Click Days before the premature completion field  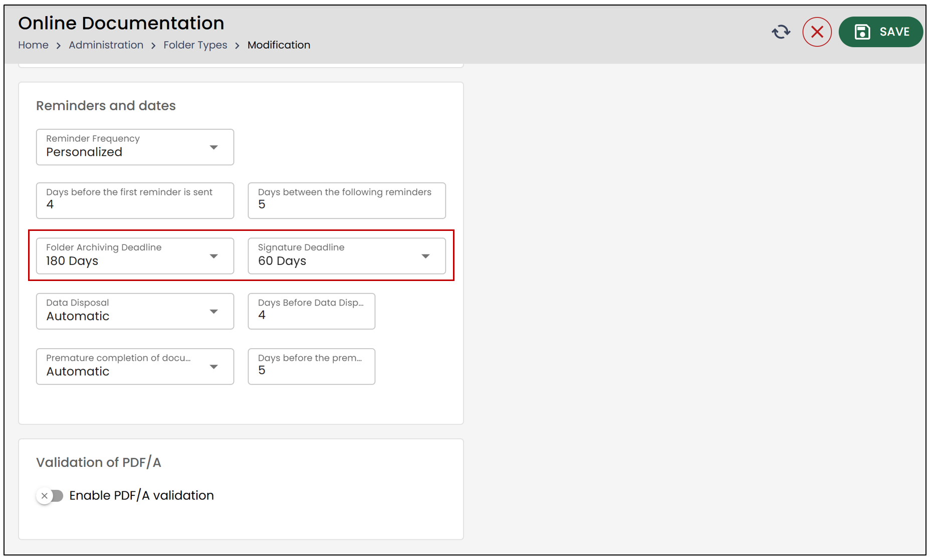[x=311, y=366]
